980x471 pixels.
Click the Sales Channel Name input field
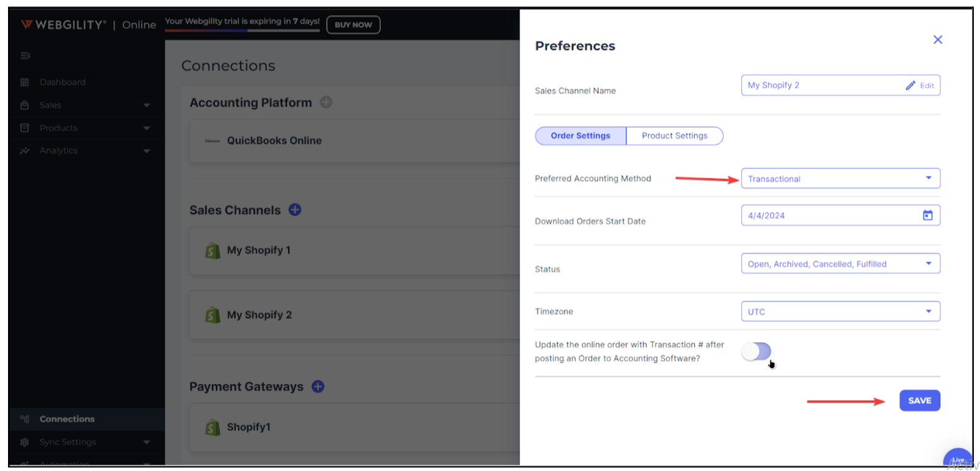821,86
